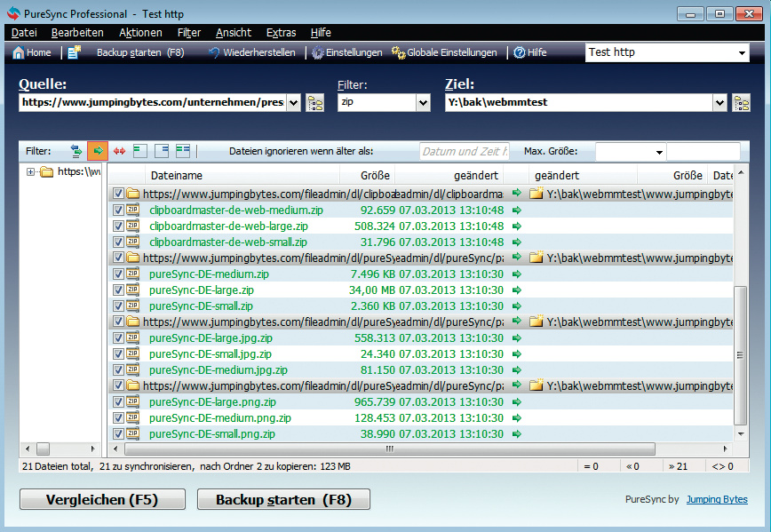This screenshot has height=532, width=771.
Task: Open Einstellungen gear in toolbar
Action: pyautogui.click(x=318, y=53)
